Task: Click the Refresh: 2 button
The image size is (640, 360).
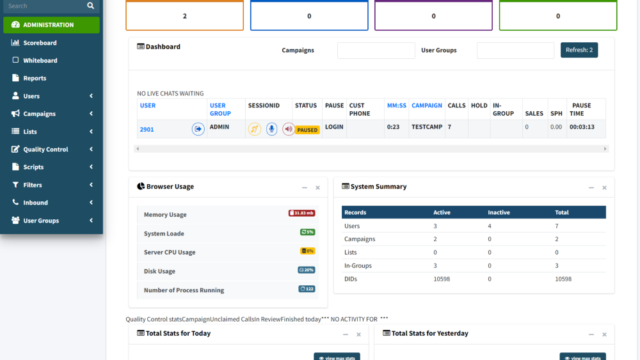Action: 579,50
